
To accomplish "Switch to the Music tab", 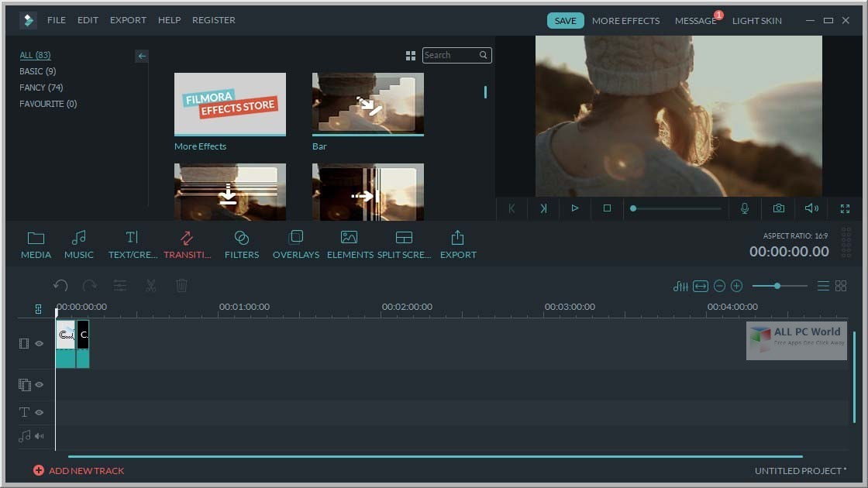I will pyautogui.click(x=78, y=244).
